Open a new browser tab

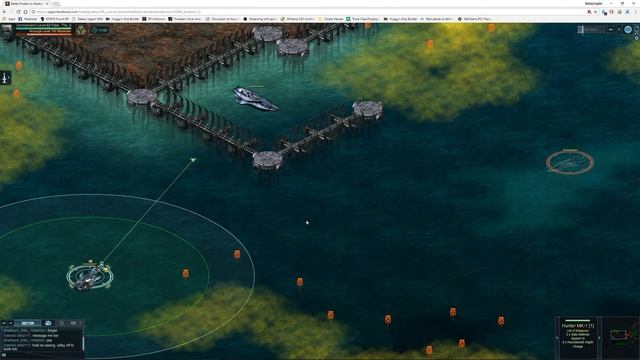coord(57,3)
